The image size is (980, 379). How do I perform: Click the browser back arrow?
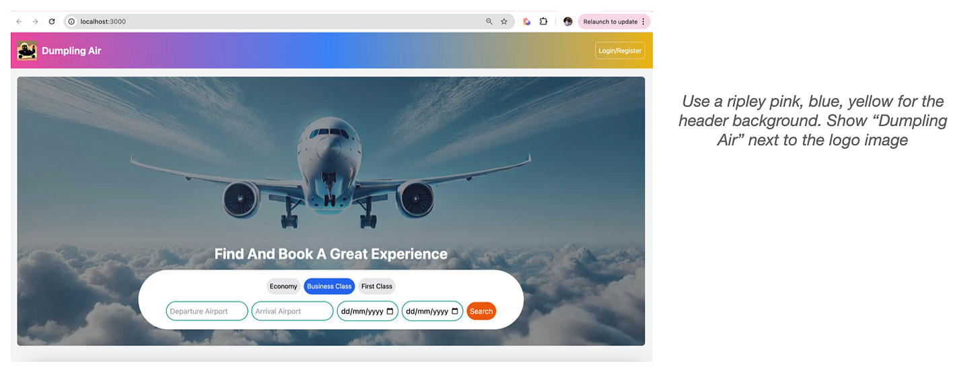[x=19, y=22]
